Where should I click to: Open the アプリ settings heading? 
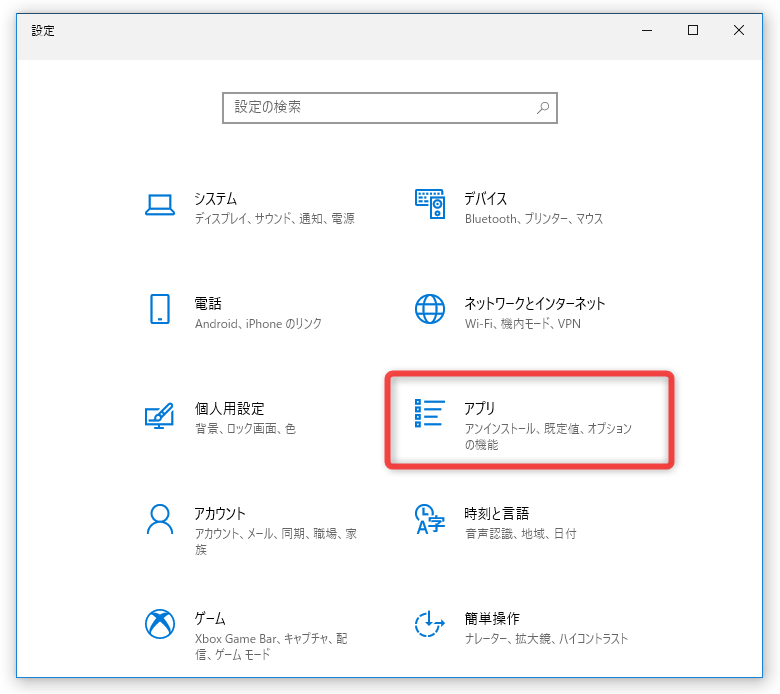pos(480,408)
